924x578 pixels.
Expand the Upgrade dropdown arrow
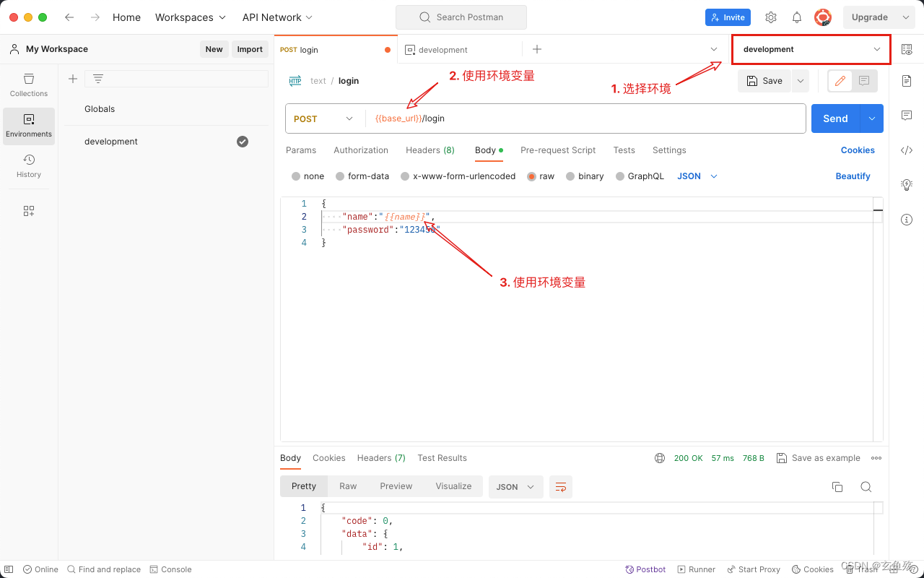pos(907,17)
